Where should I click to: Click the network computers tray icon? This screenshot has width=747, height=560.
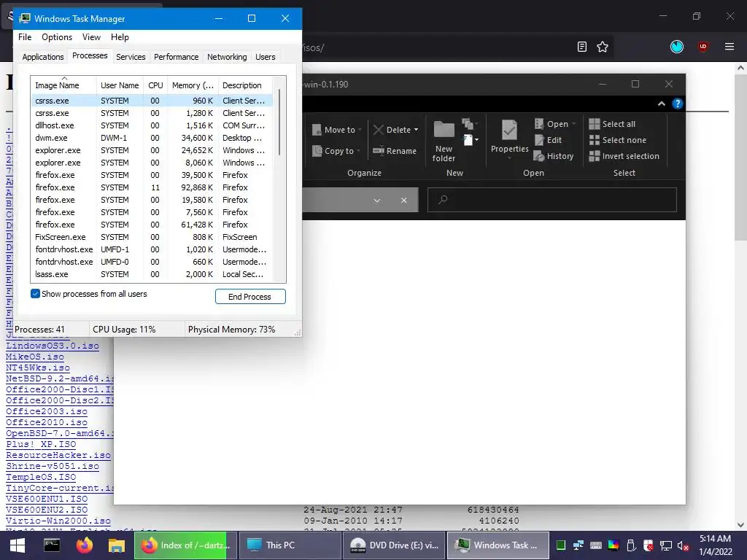(578, 545)
